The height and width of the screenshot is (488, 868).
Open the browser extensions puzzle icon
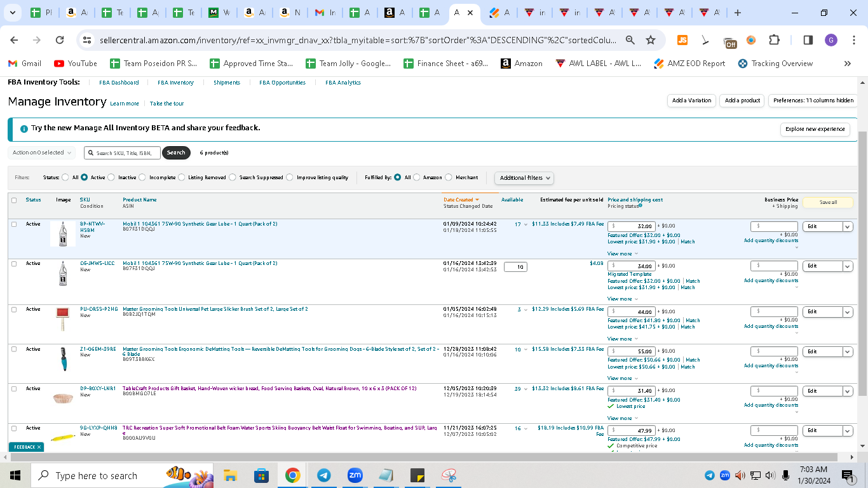(x=774, y=40)
